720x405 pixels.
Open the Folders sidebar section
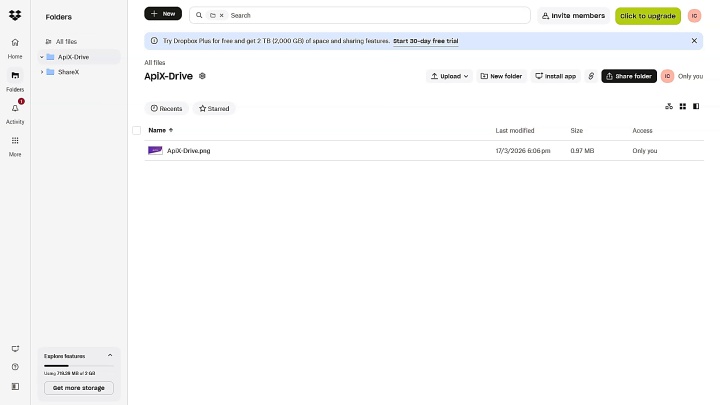(x=15, y=81)
